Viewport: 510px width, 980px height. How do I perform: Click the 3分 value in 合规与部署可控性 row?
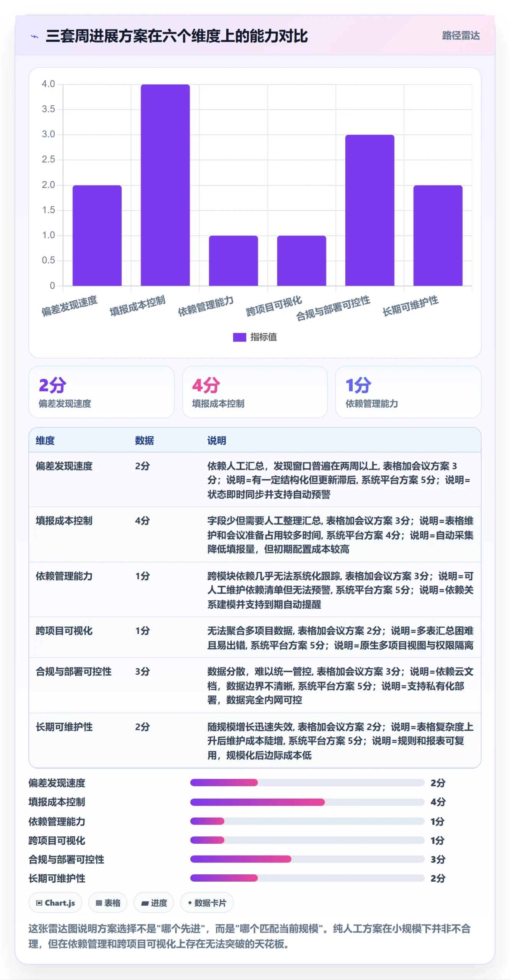click(x=142, y=671)
